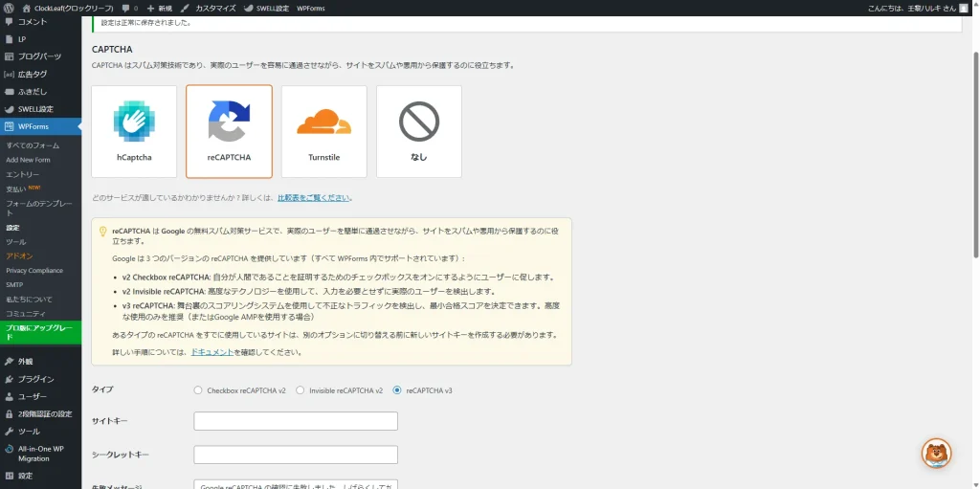Click the プロ版にアップグレード upgrade button
Viewport: 980px width, 489px height.
(x=38, y=332)
